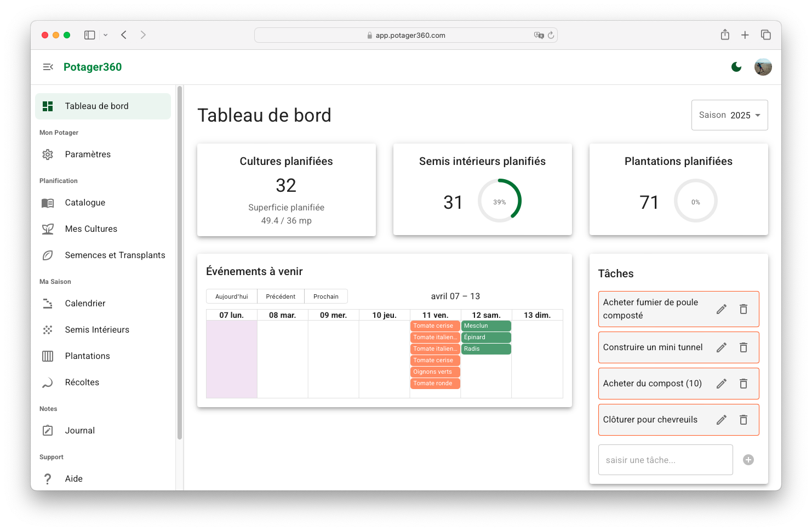Click the 39% semis progress ring
Screen dimensions: 812x531
pyautogui.click(x=499, y=201)
